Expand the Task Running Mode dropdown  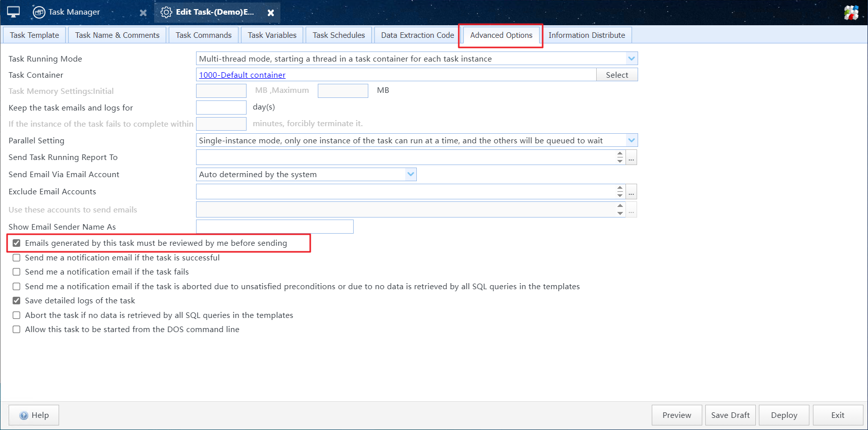(631, 59)
